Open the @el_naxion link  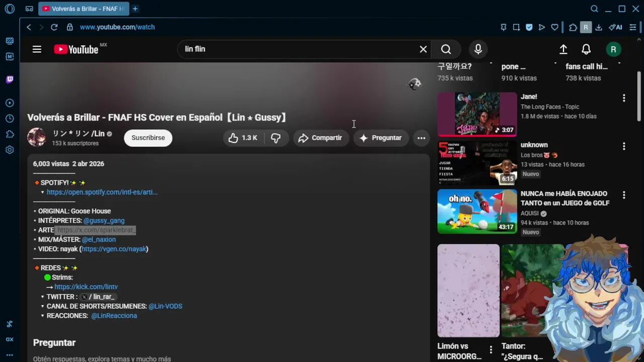[99, 239]
